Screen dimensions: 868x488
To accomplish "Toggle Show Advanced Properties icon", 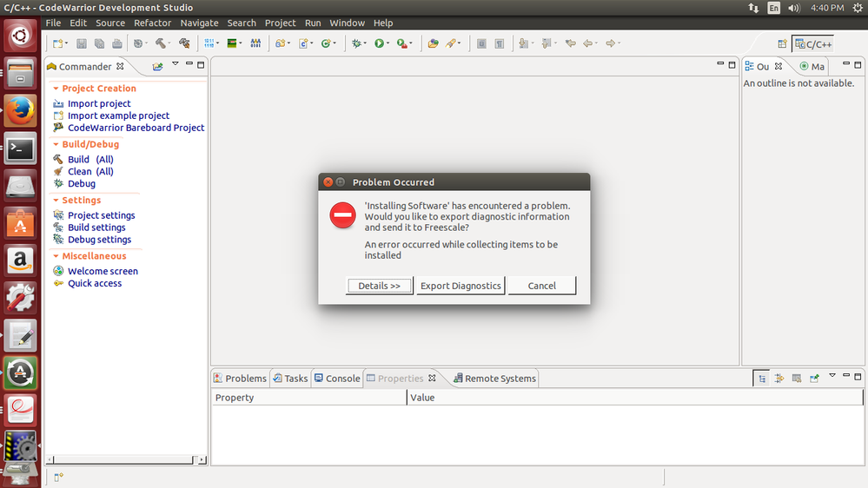I will point(779,379).
